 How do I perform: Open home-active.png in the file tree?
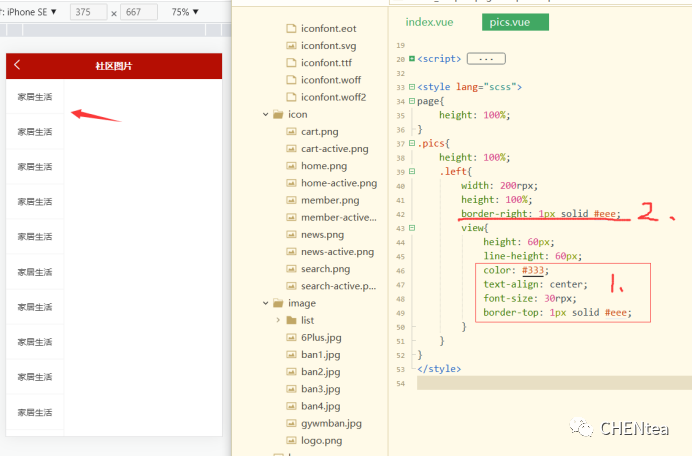click(x=338, y=183)
